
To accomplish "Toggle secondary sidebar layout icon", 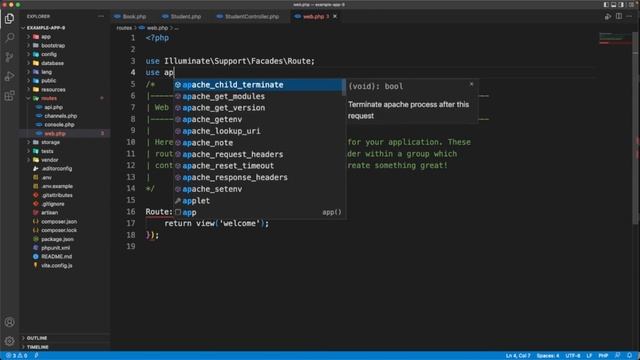I will click(x=621, y=4).
